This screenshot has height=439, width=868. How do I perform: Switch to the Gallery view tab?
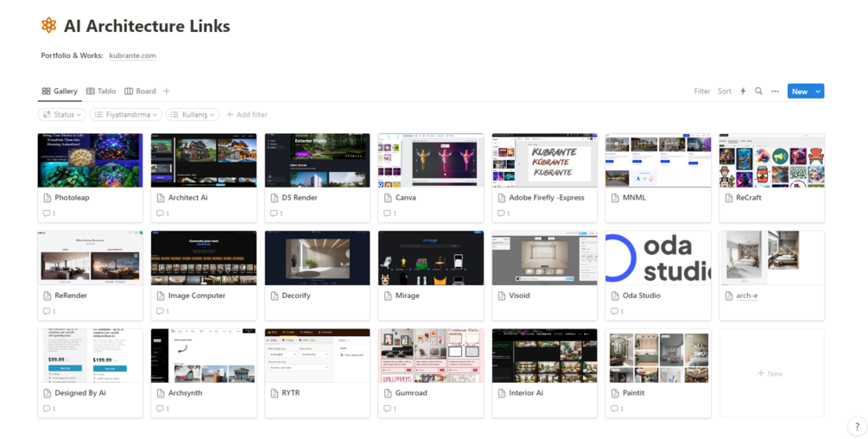pos(60,92)
